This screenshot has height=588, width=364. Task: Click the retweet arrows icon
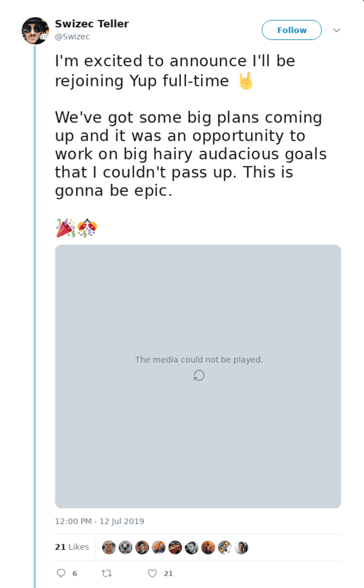[105, 573]
